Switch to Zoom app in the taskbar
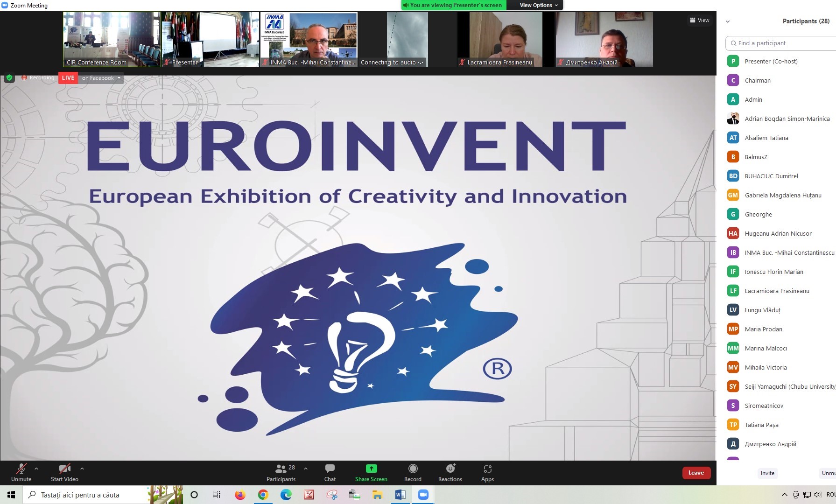 click(423, 495)
